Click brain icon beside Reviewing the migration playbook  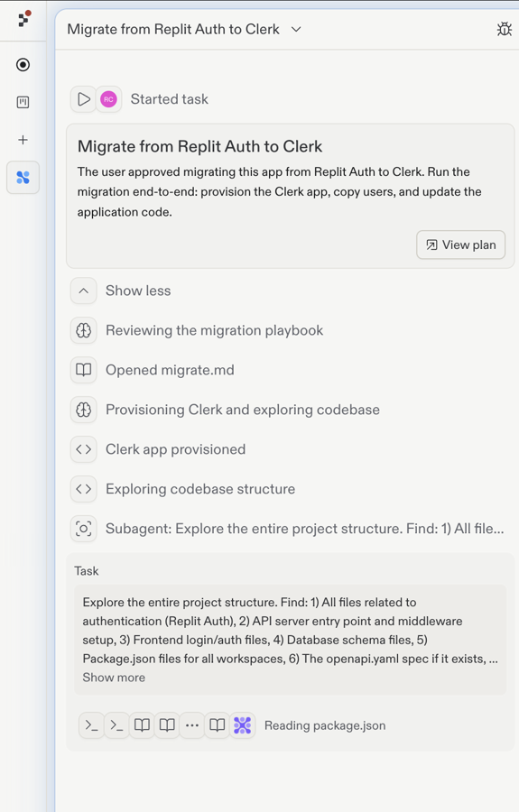tap(83, 330)
